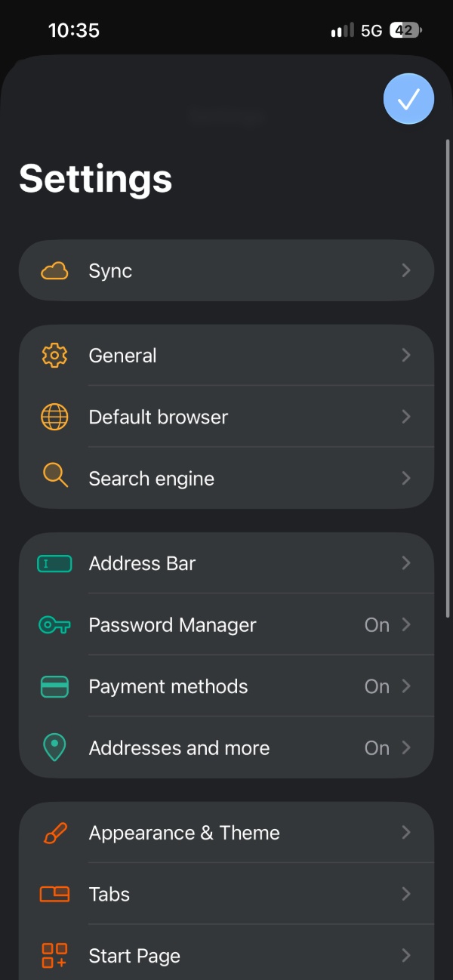
Task: Open Appearance & Theme settings
Action: coord(226,833)
